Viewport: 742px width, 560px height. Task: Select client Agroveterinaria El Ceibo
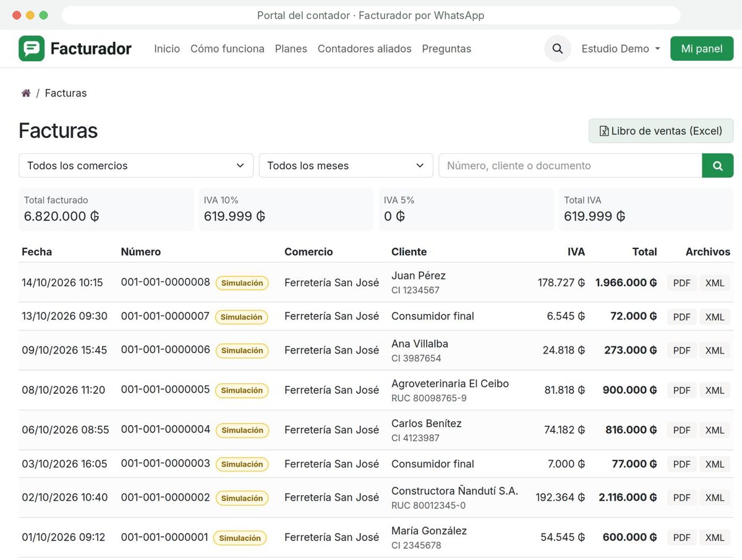450,384
